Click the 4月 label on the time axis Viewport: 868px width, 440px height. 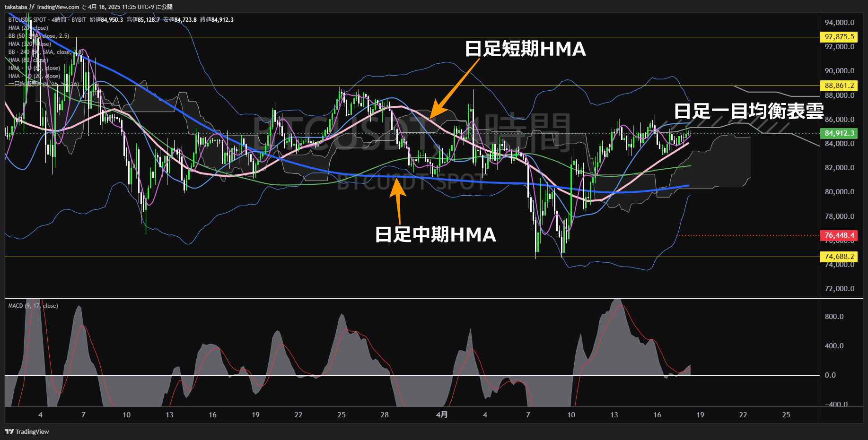tap(442, 415)
